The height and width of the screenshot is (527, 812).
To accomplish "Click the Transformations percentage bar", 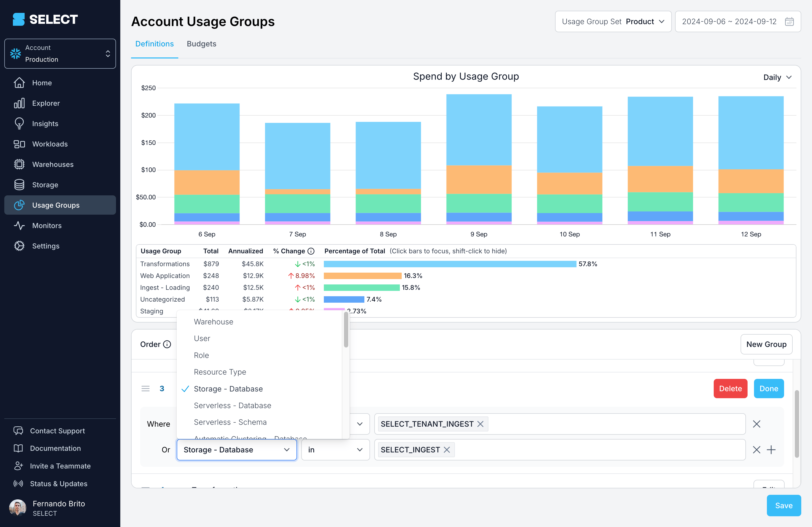I will tap(449, 264).
